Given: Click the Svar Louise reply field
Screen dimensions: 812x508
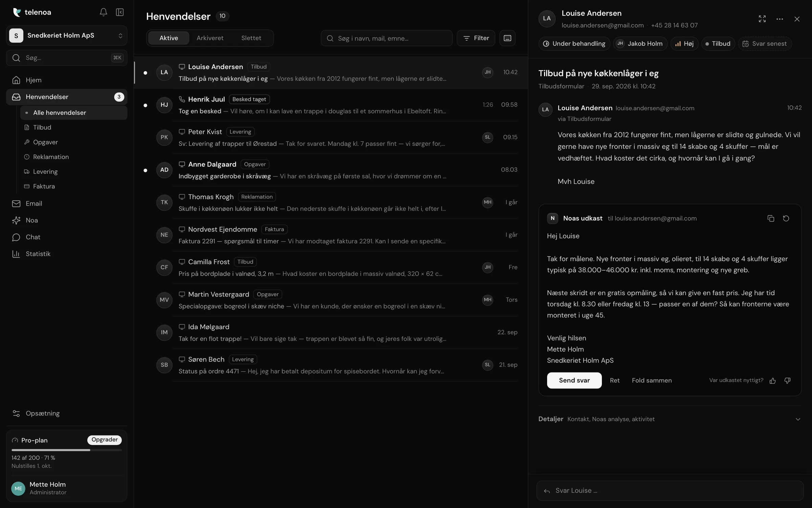Looking at the screenshot, I should click(670, 491).
